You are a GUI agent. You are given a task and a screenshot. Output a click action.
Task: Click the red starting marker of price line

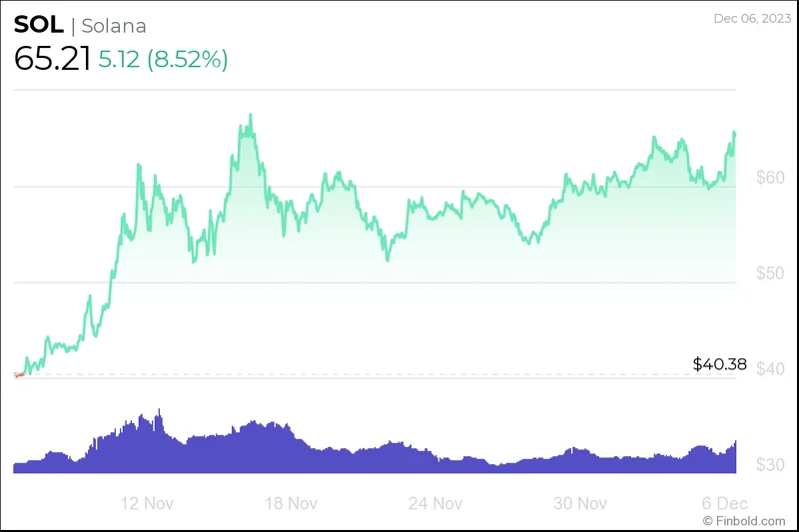pyautogui.click(x=18, y=375)
